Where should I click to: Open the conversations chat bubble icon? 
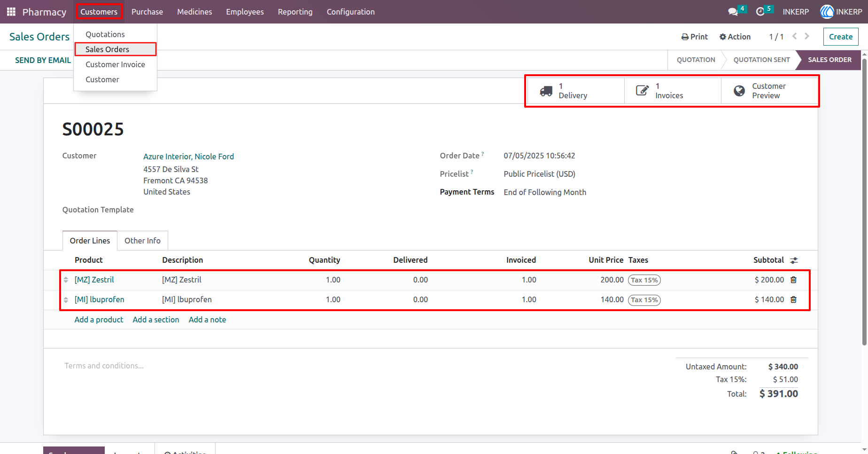(x=733, y=12)
